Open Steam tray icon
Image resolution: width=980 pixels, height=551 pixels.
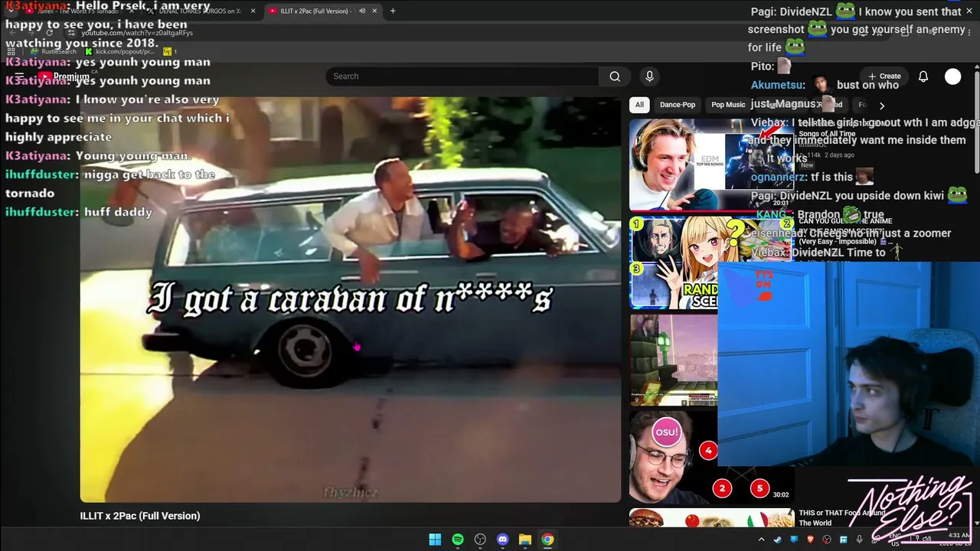point(778,540)
